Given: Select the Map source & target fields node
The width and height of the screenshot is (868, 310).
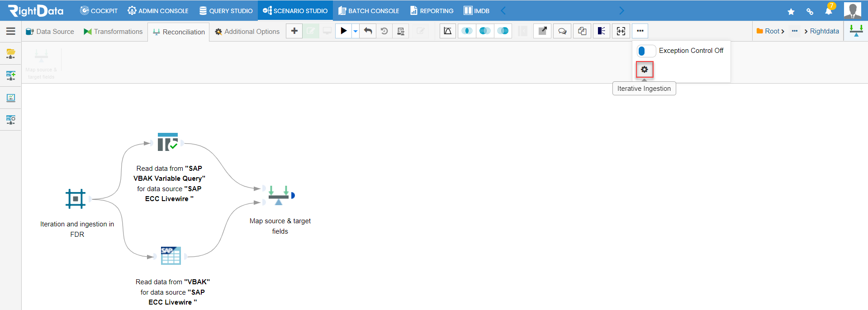Looking at the screenshot, I should 279,195.
